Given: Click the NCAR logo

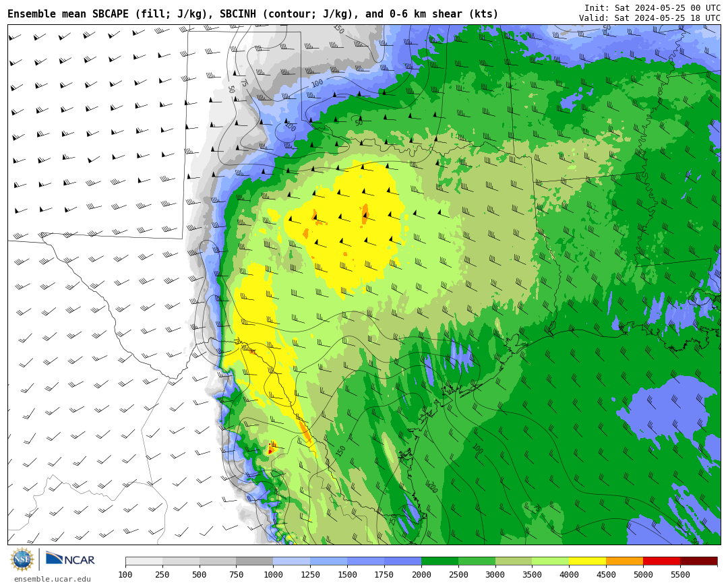Looking at the screenshot, I should [x=70, y=559].
